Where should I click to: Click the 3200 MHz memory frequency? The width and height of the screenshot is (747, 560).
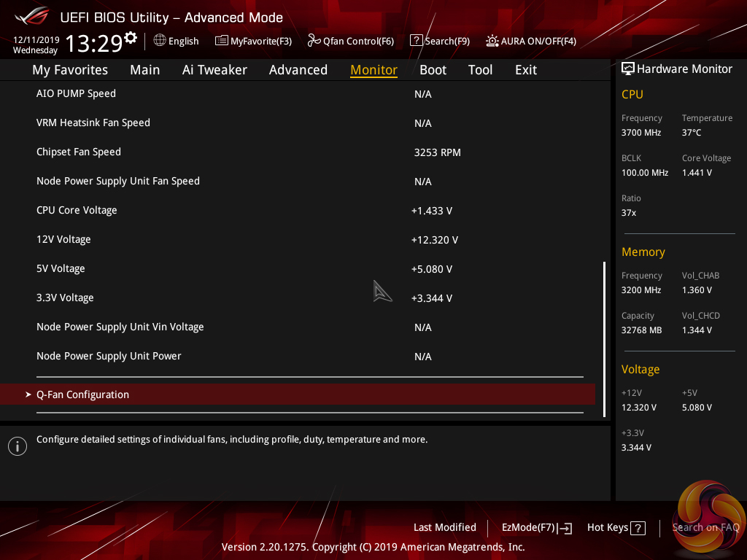tap(641, 290)
